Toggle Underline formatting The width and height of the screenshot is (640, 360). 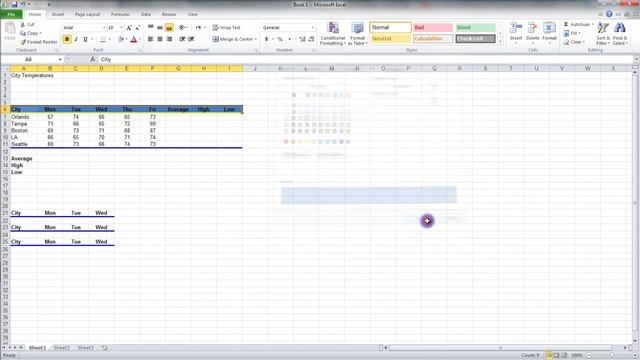(85, 39)
